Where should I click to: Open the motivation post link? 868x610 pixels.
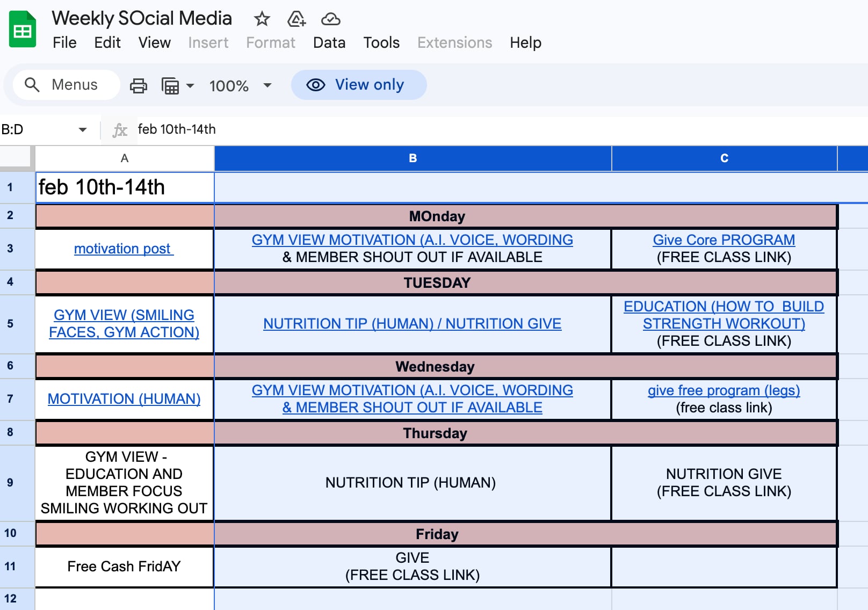pyautogui.click(x=124, y=249)
